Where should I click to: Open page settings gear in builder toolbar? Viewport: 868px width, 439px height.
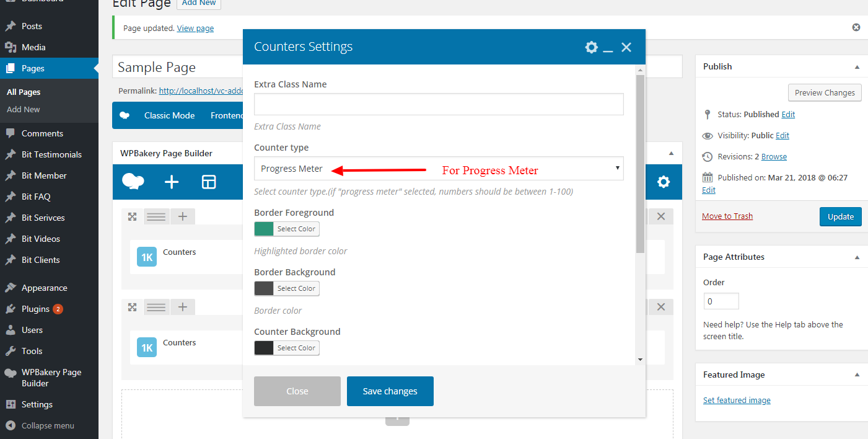(664, 182)
